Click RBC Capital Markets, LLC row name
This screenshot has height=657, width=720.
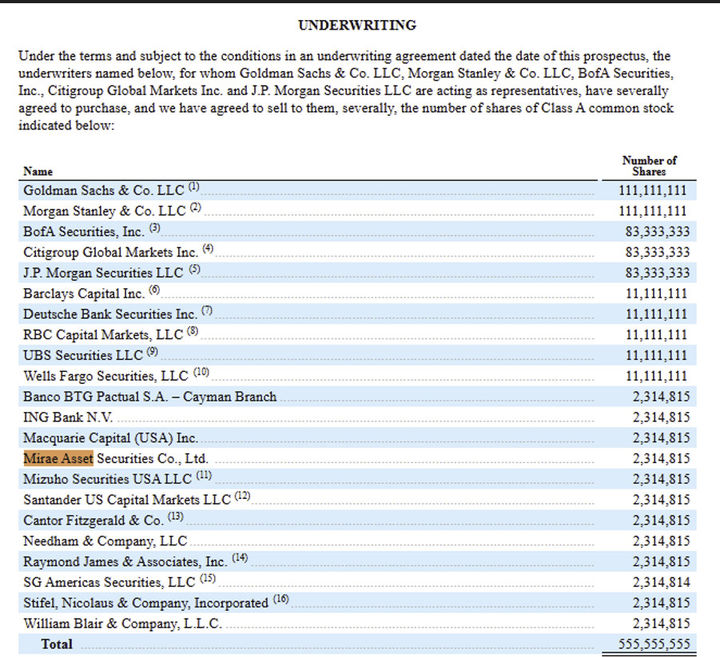click(103, 335)
